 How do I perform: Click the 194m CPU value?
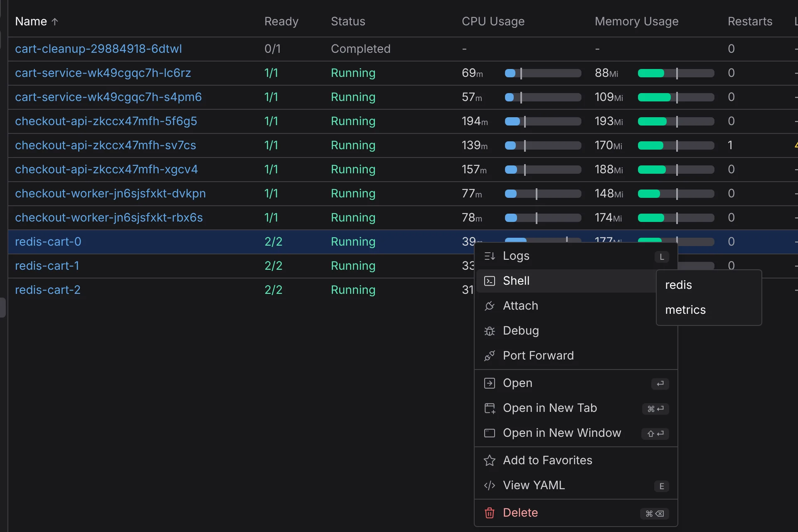pos(475,121)
